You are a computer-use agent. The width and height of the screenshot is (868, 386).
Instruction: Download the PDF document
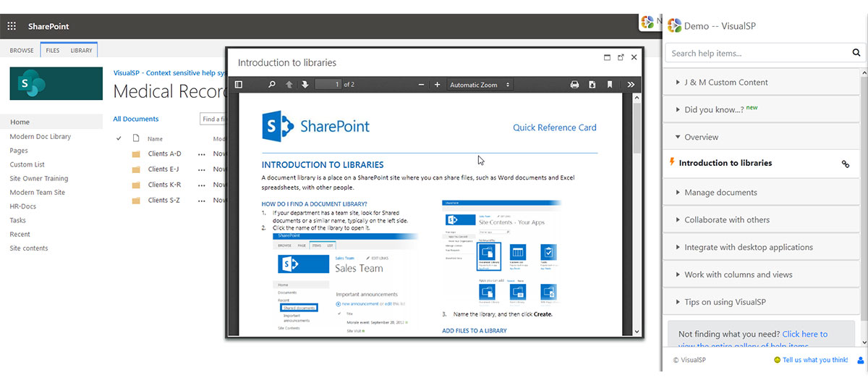pos(592,85)
